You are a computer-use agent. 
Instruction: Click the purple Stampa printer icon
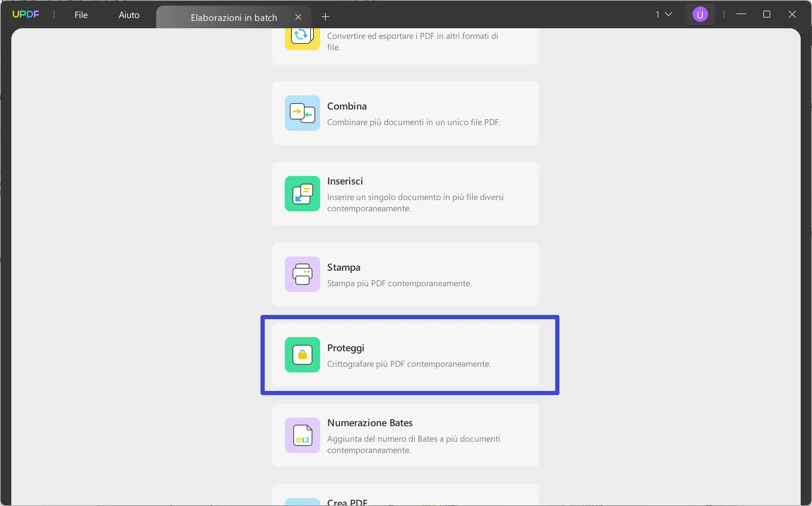(302, 274)
